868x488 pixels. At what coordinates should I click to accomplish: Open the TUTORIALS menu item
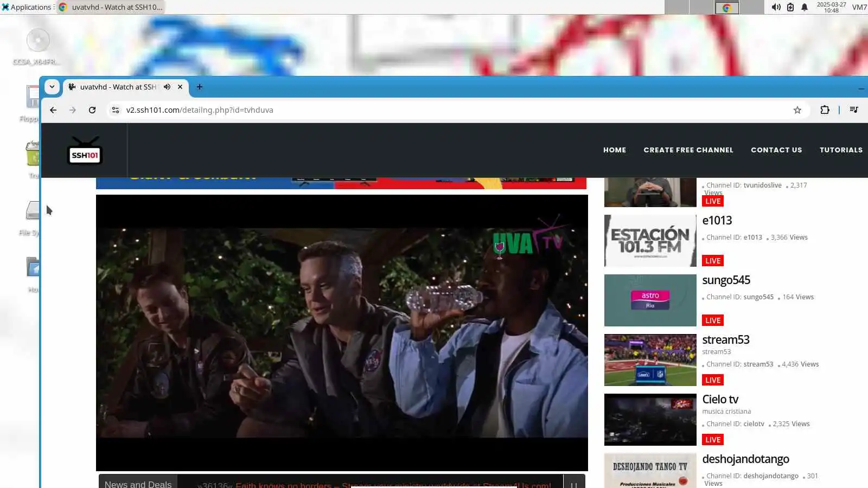[x=841, y=150]
